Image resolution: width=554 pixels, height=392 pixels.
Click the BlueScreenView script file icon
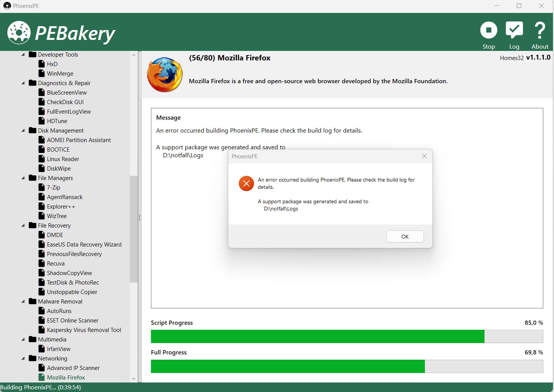coord(42,92)
